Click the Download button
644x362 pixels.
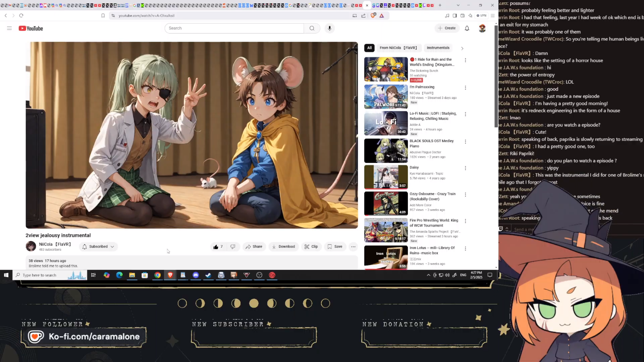[284, 247]
